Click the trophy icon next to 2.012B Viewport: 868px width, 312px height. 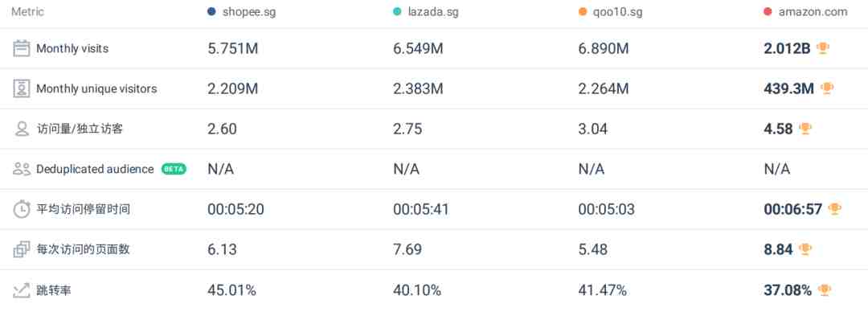point(823,48)
